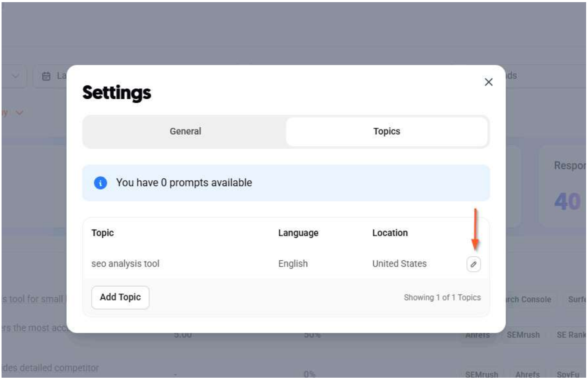
Task: Click "Showing 1 of 1 Topics" text
Action: point(442,298)
